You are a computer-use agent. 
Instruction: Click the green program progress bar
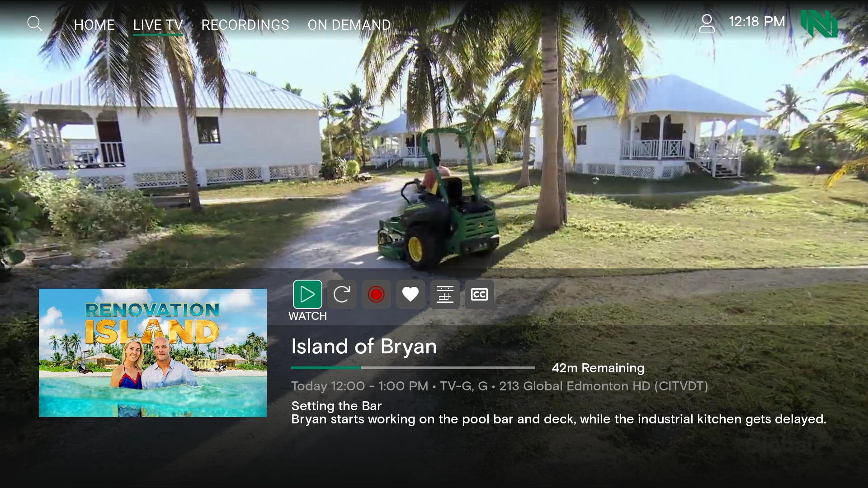[413, 368]
